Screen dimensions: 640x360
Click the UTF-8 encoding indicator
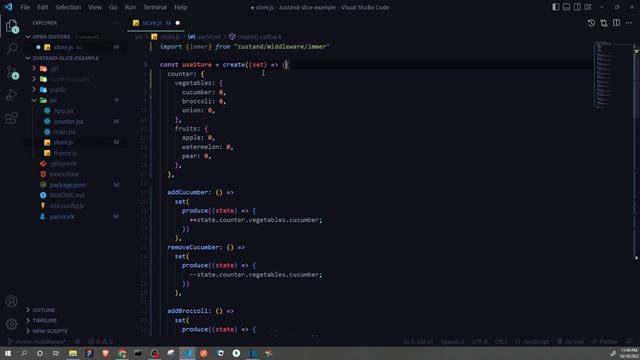tap(480, 342)
